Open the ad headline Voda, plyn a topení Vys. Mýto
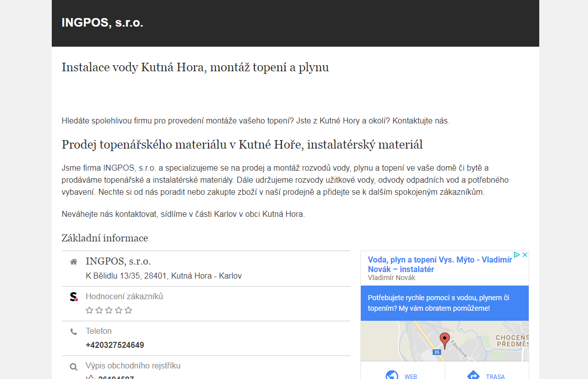This screenshot has width=588, height=379. (x=440, y=265)
